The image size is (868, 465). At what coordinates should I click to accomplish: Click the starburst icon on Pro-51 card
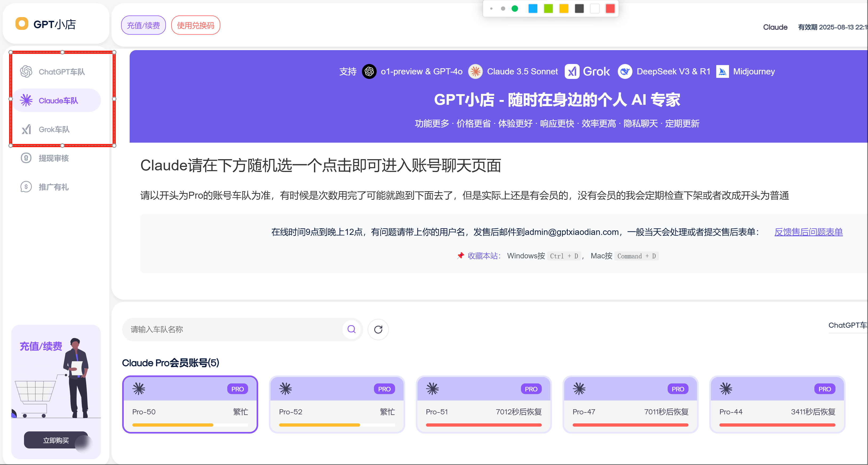[x=432, y=389]
